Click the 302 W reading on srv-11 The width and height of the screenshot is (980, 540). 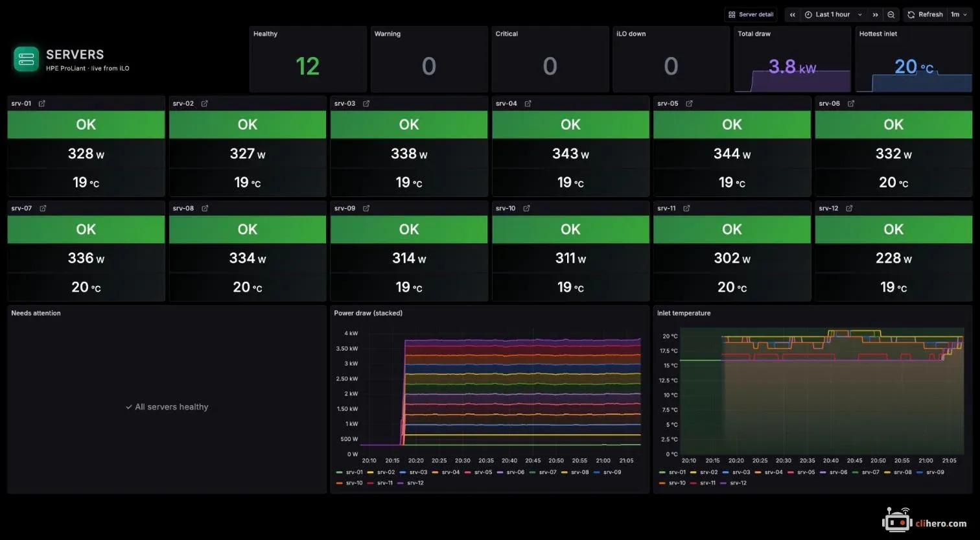tap(732, 258)
